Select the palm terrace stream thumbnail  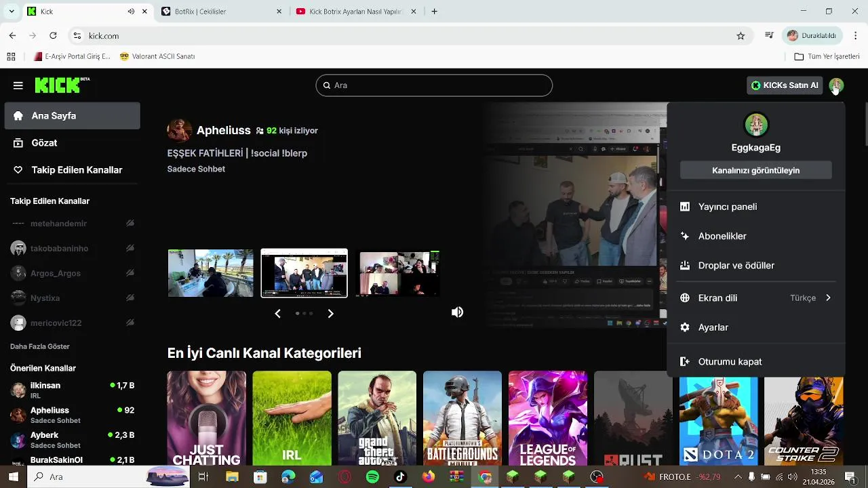coord(211,273)
